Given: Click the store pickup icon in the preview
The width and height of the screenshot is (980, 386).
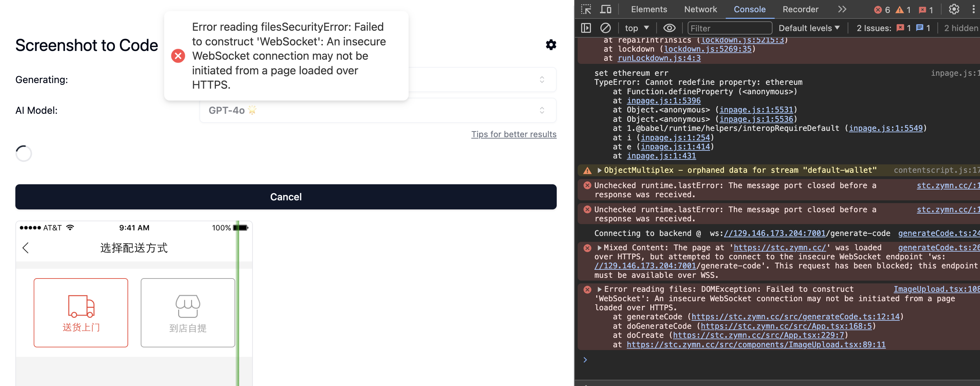Looking at the screenshot, I should 188,306.
